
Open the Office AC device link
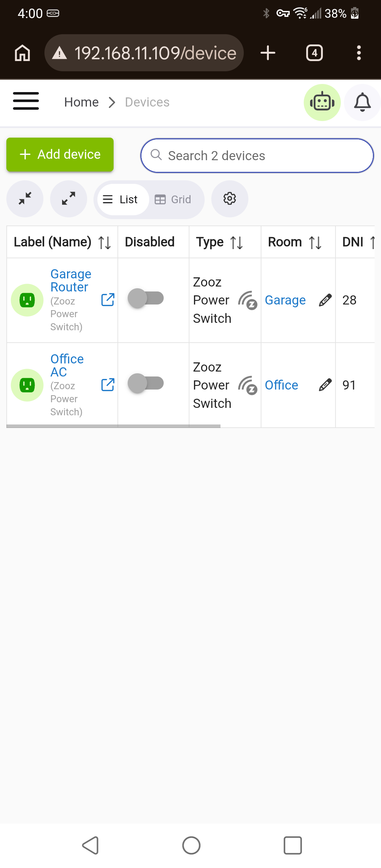67,366
